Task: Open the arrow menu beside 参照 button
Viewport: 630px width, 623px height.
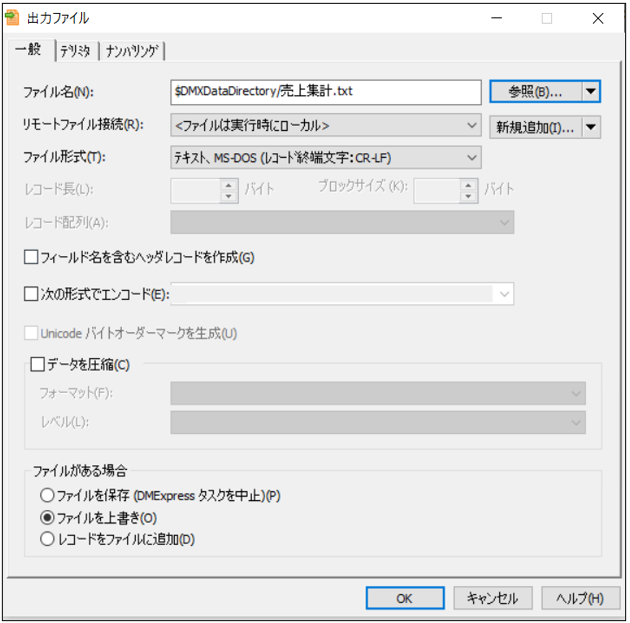Action: click(x=591, y=92)
